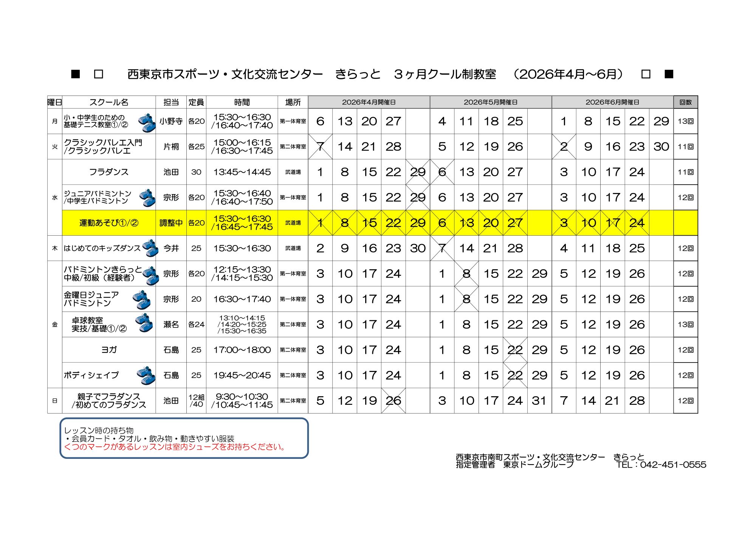Click the shoe icon beside 基礎テニス教室

pos(147,123)
